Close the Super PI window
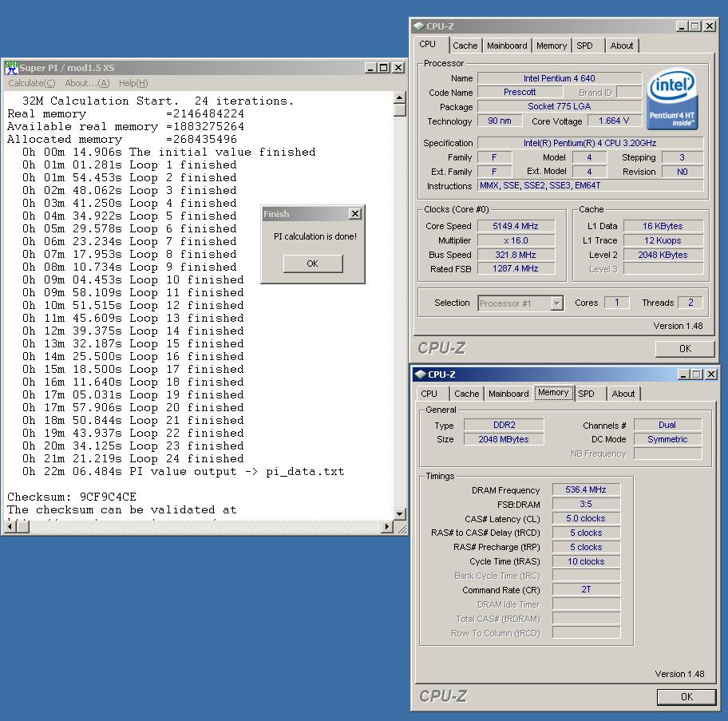 pyautogui.click(x=398, y=68)
